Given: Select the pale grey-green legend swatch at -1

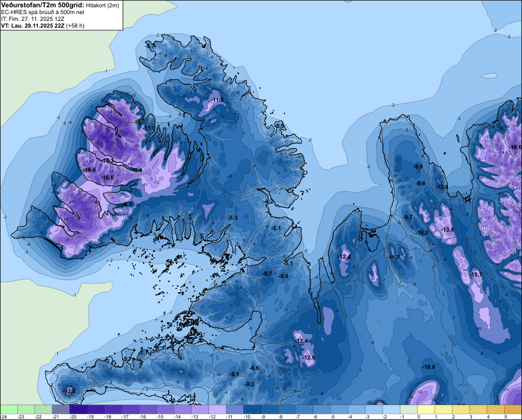Looking at the screenshot, I should coord(409,410).
